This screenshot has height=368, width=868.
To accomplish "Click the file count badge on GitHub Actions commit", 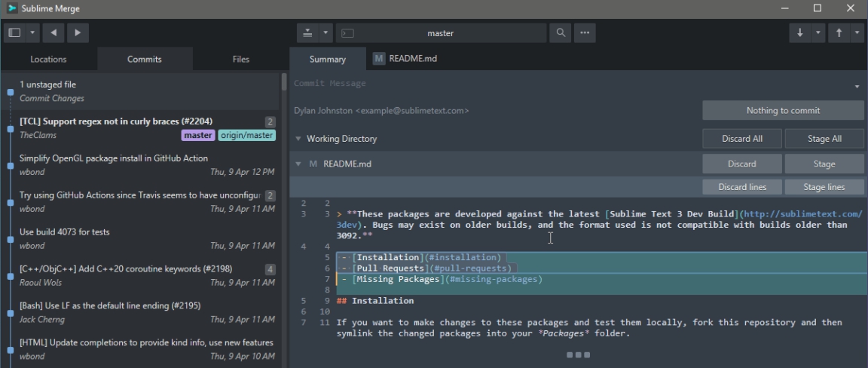I will point(270,195).
